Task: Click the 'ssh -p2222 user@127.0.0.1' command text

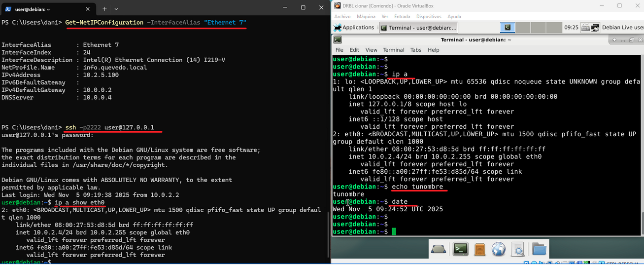Action: (109, 127)
